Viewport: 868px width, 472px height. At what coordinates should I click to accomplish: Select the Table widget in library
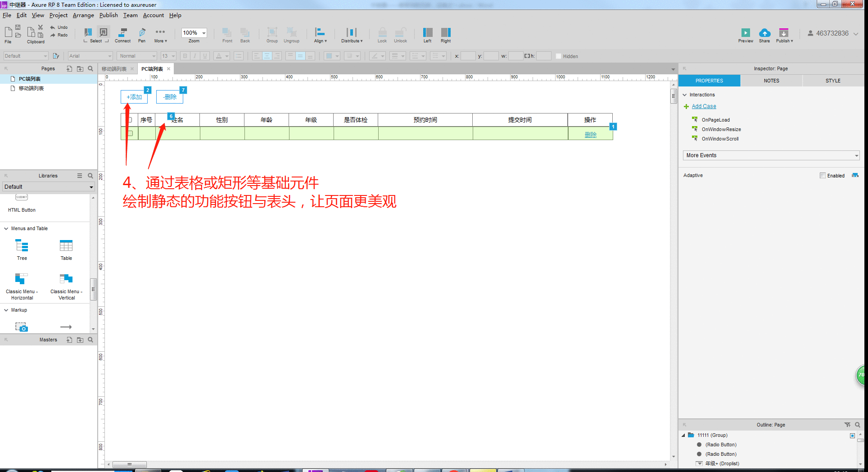(66, 250)
